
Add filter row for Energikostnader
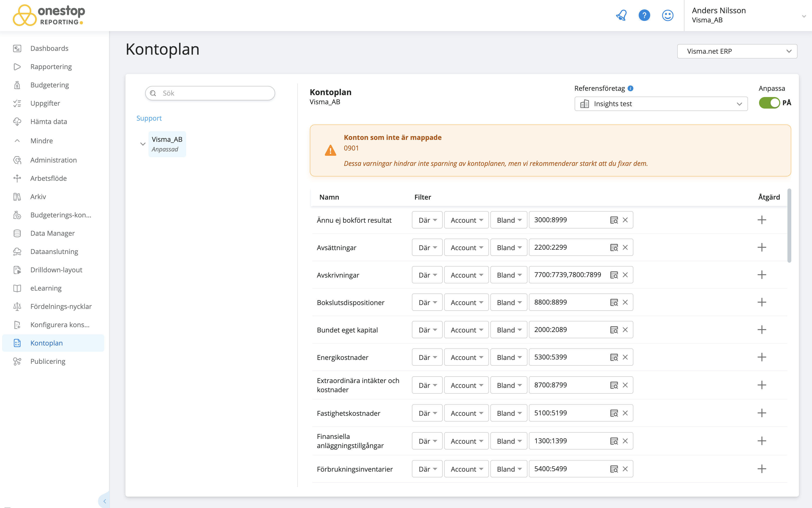pyautogui.click(x=762, y=357)
